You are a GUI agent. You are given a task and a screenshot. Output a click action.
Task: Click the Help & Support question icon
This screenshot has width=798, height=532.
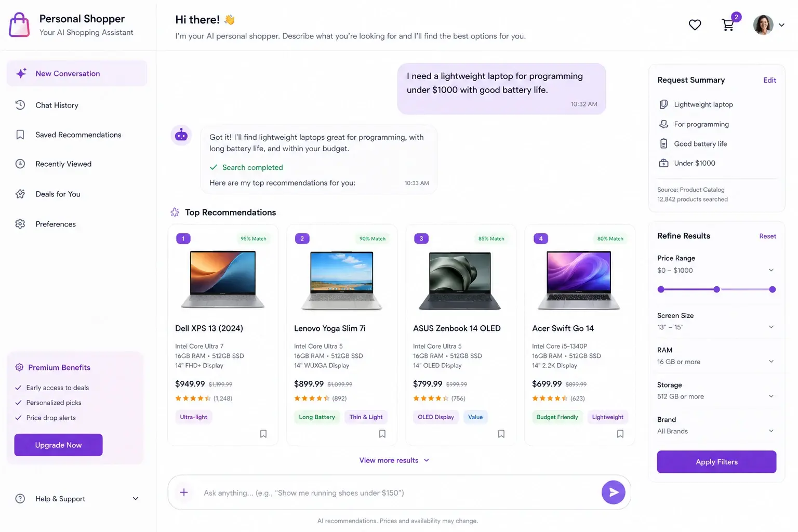(20, 499)
